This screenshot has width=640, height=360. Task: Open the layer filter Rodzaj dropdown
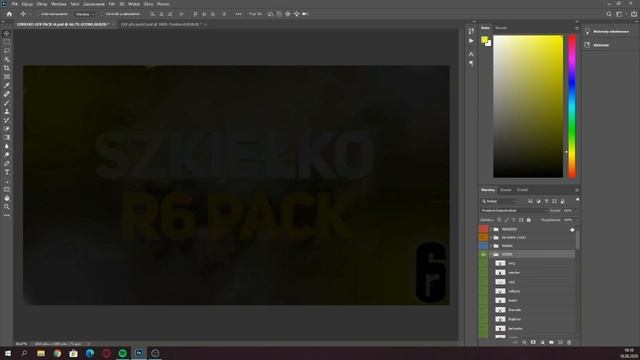click(498, 201)
